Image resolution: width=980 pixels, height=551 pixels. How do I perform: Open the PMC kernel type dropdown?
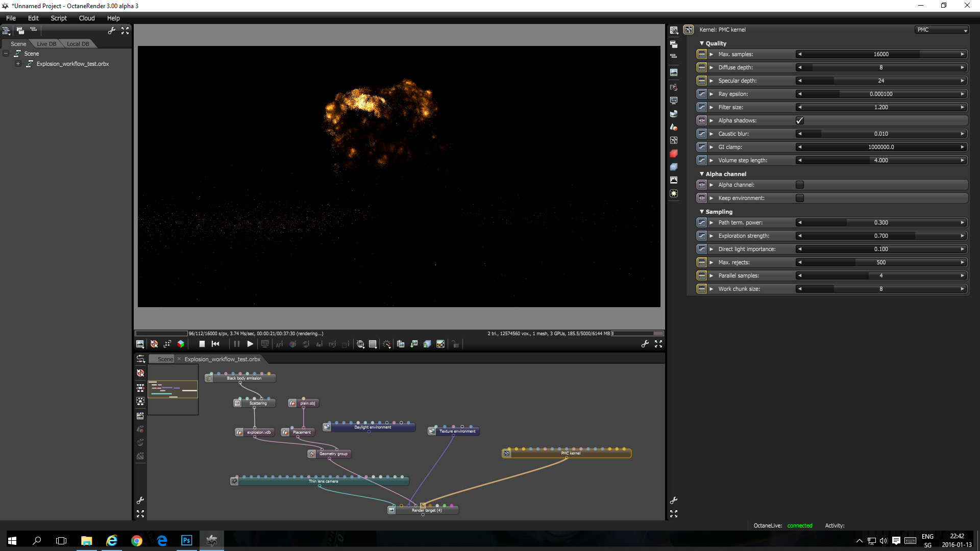[x=941, y=30]
